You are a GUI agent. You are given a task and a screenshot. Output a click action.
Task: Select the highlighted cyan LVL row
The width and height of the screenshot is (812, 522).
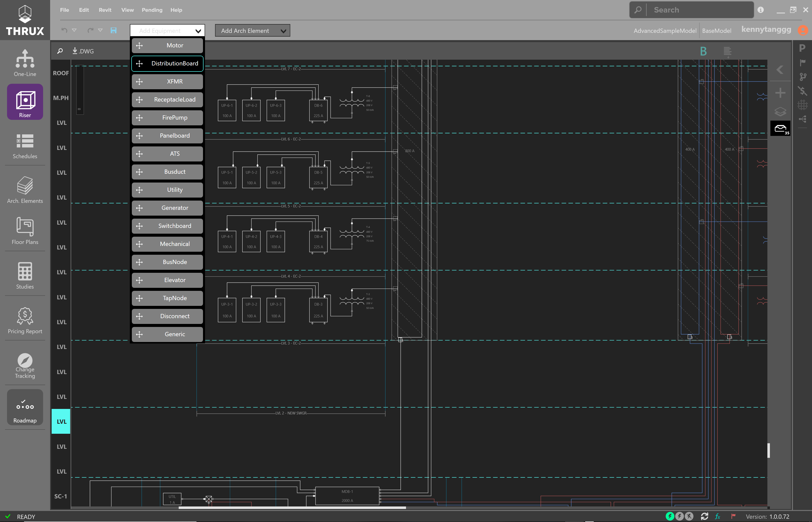coord(61,421)
